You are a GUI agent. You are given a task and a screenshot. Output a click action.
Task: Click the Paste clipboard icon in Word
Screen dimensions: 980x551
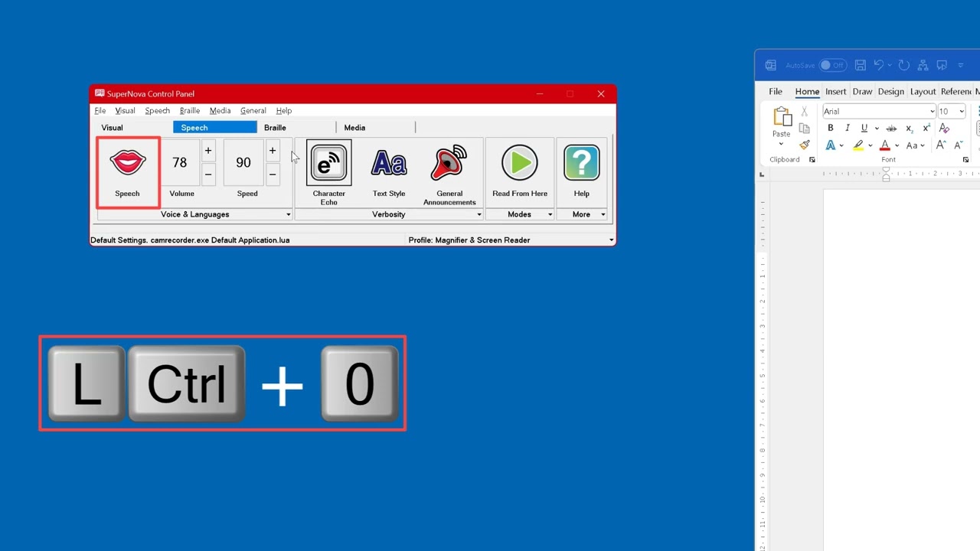tap(782, 117)
